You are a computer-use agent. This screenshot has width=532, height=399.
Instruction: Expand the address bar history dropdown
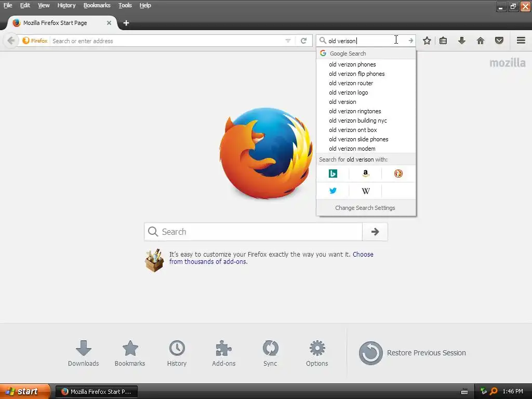click(x=288, y=41)
